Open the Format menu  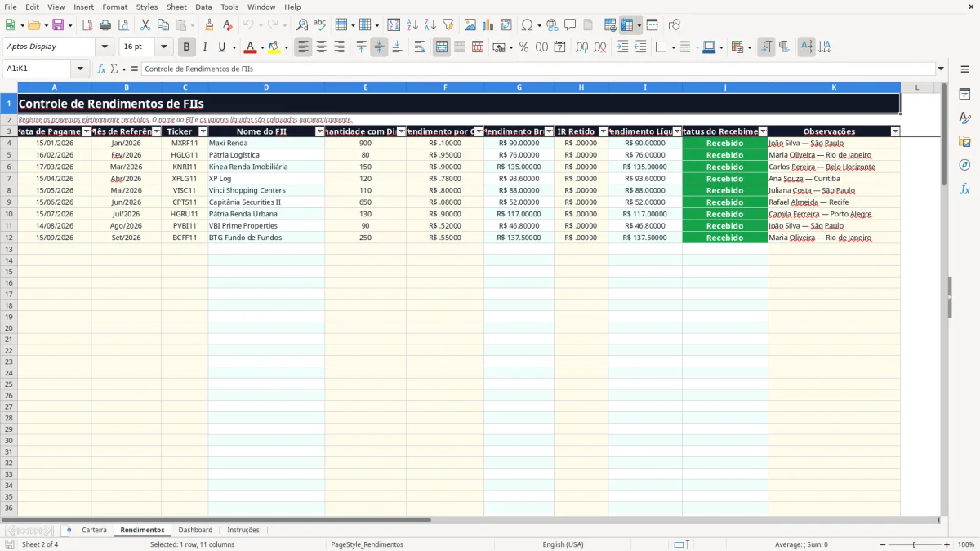[x=114, y=7]
